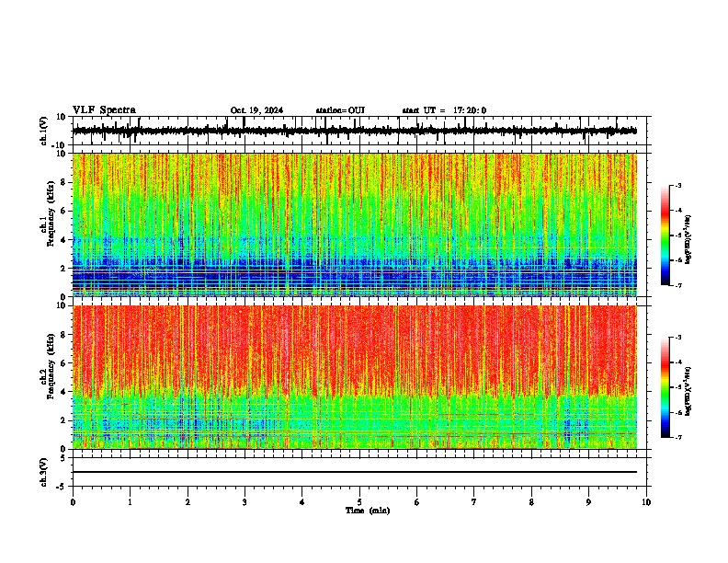Click "8" on the Time (min) axis

coord(531,502)
